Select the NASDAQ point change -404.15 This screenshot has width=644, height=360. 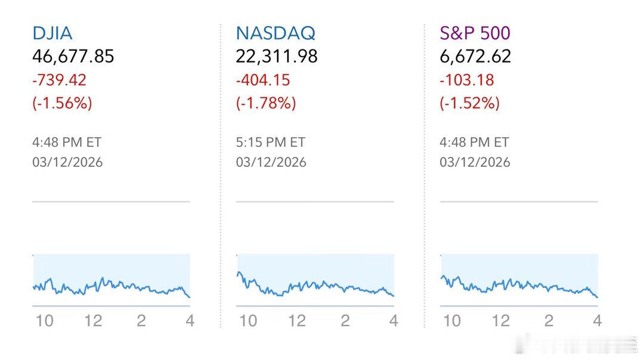[x=264, y=80]
